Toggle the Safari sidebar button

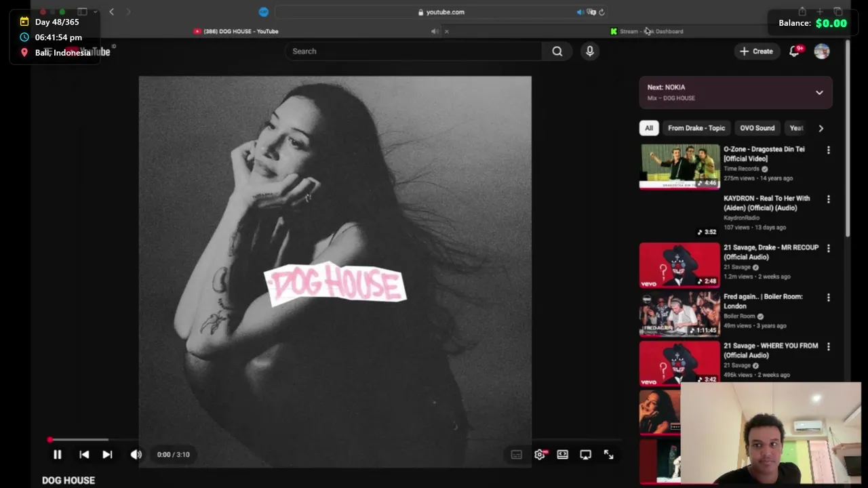82,12
